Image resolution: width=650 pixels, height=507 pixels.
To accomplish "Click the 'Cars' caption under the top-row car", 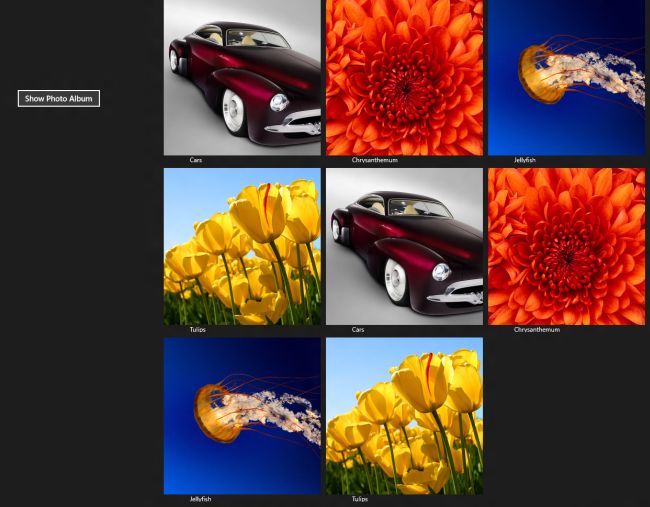I will coord(196,160).
